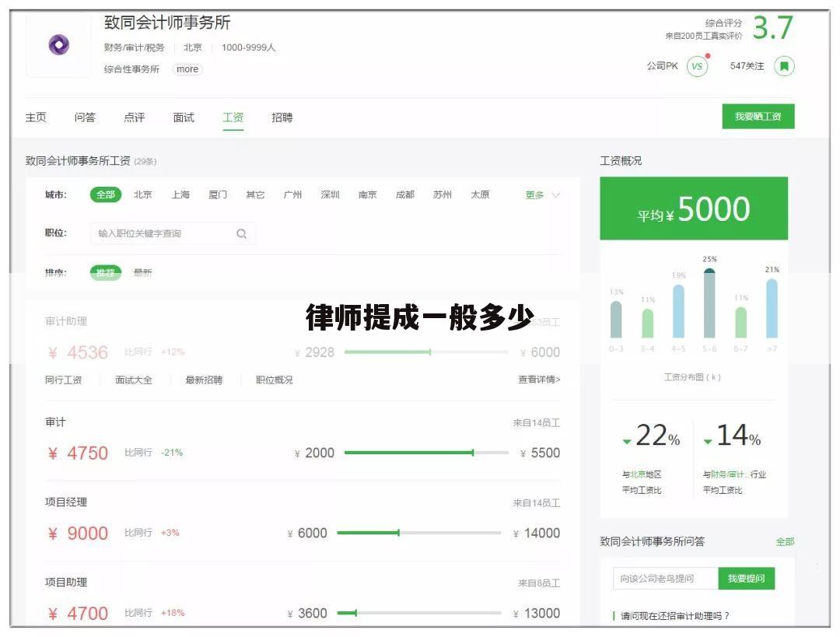The image size is (840, 637).
Task: Click the 13% bar for 0-3k
Action: click(616, 320)
